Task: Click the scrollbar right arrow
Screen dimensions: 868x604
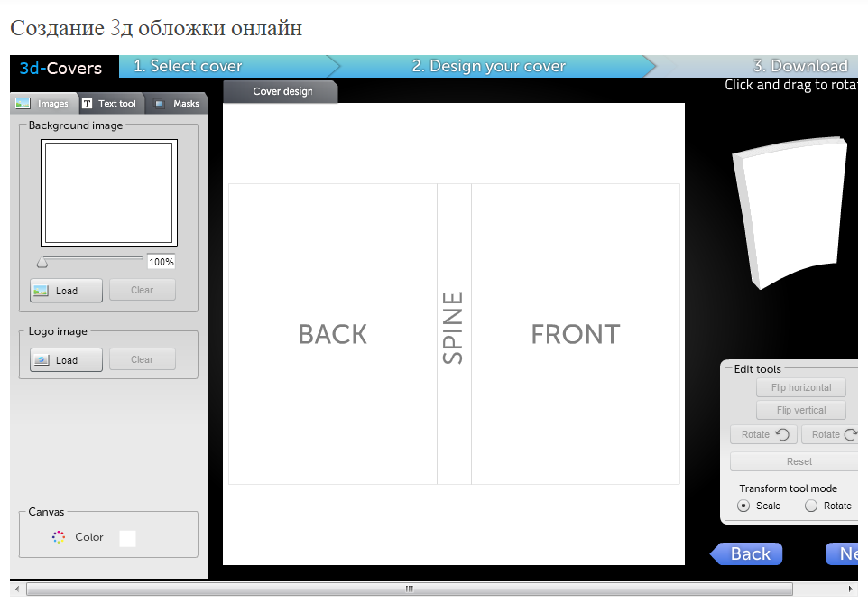Action: [x=850, y=589]
